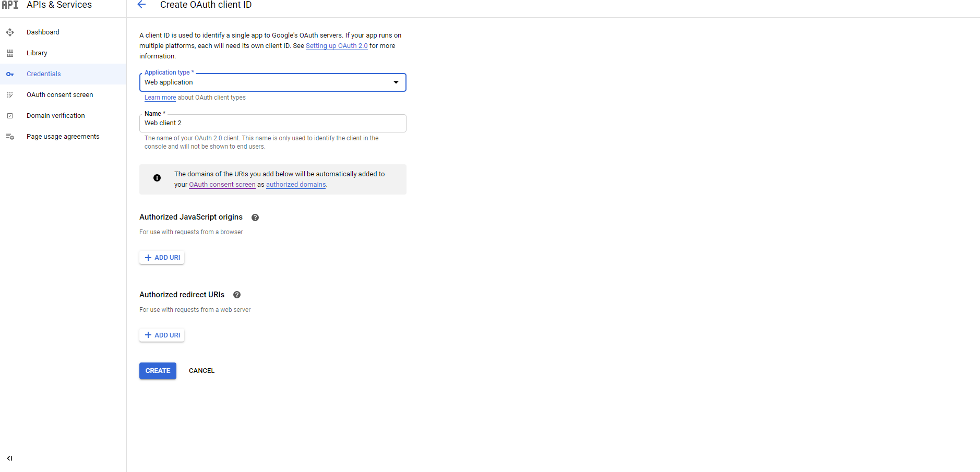Follow the authorized domains link
The height and width of the screenshot is (472, 980).
[x=296, y=185]
